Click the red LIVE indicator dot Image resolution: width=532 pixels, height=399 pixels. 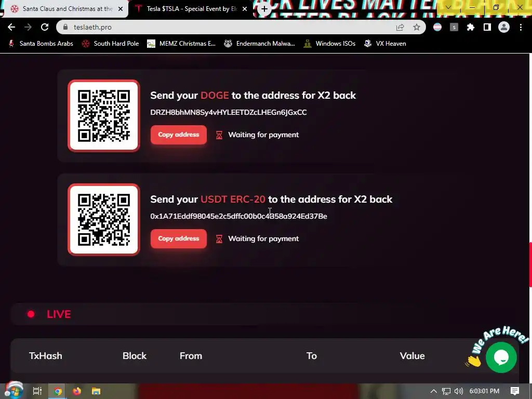(x=31, y=314)
